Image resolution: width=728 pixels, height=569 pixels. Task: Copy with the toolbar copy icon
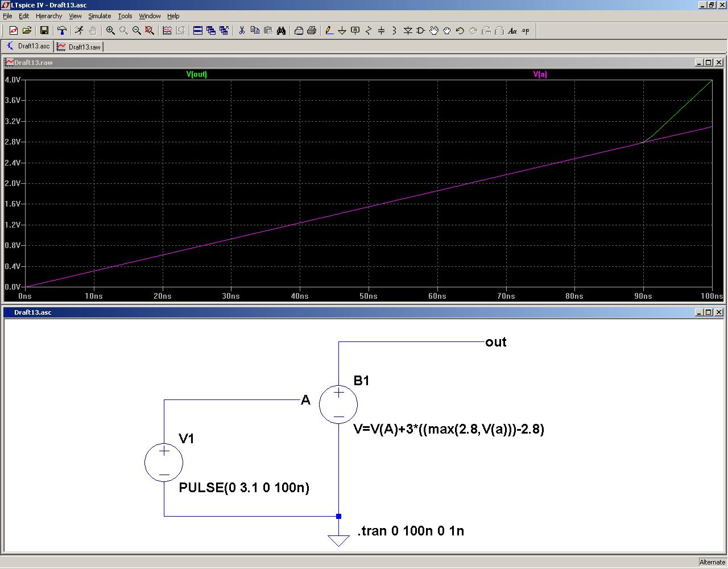(255, 31)
